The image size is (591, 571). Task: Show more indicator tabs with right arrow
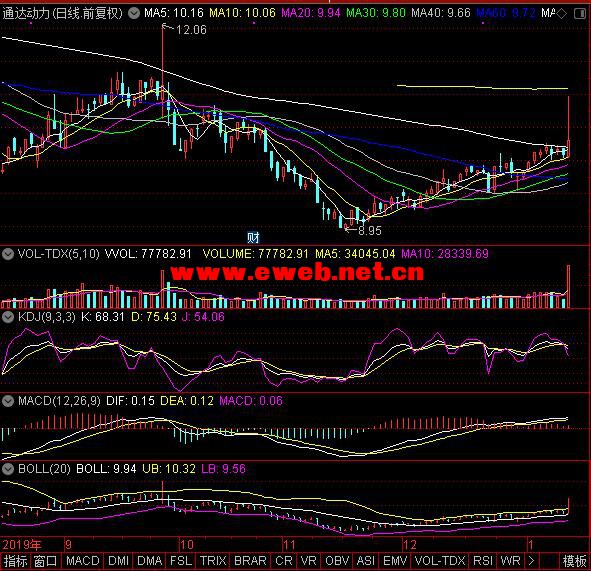pyautogui.click(x=531, y=561)
